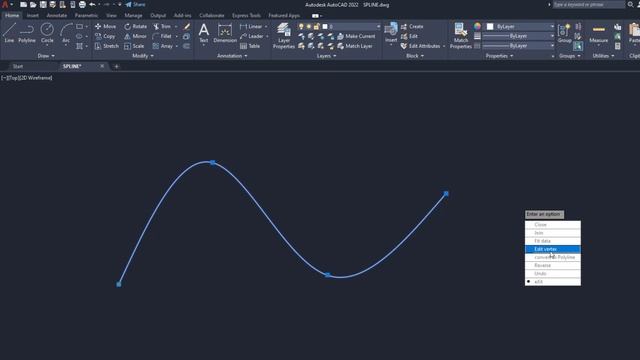Click the Edit block button
This screenshot has width=640, height=360.
(409, 36)
